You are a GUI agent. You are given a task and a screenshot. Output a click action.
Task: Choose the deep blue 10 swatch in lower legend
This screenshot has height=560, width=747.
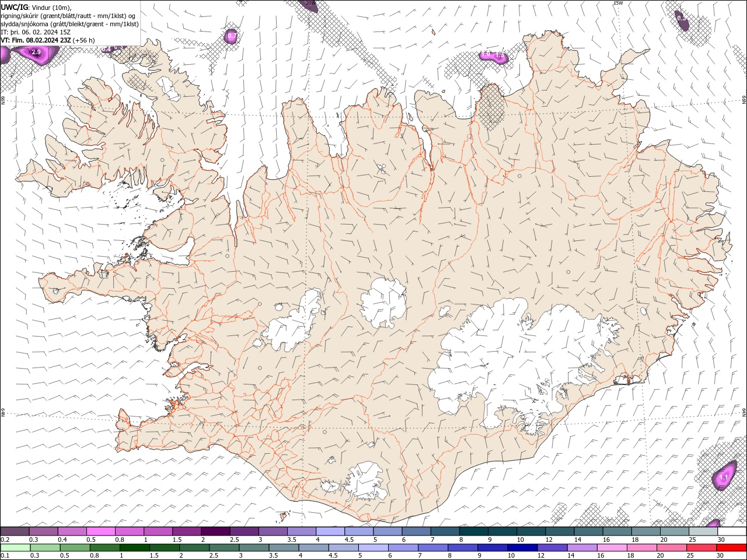coord(522,548)
